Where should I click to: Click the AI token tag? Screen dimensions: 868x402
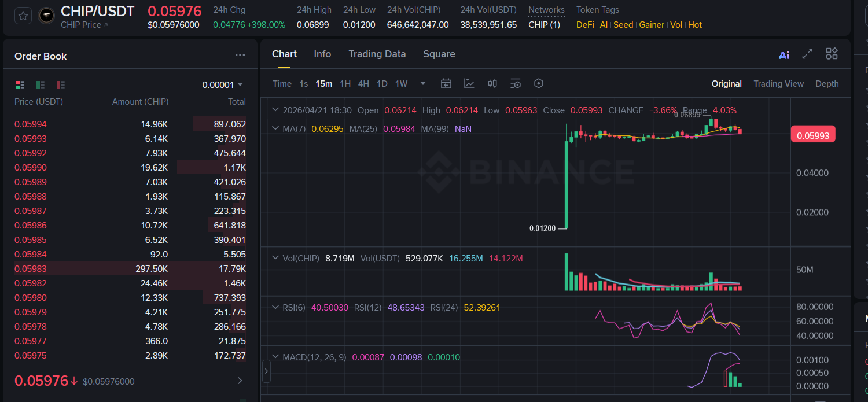(x=604, y=25)
